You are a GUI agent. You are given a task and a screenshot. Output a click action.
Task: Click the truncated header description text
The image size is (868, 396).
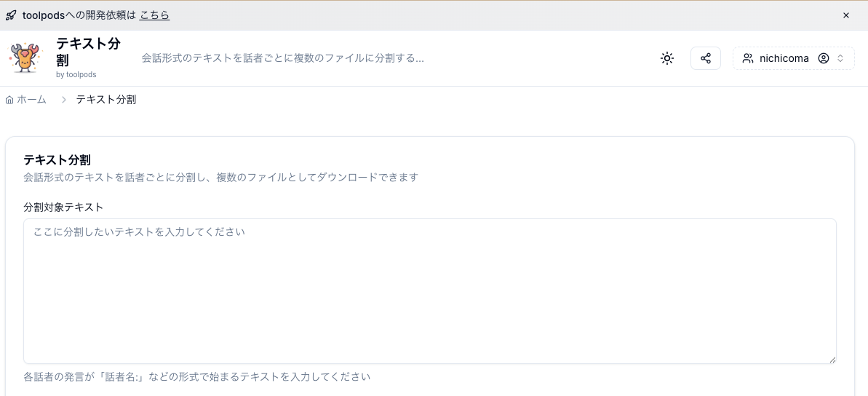pos(282,58)
